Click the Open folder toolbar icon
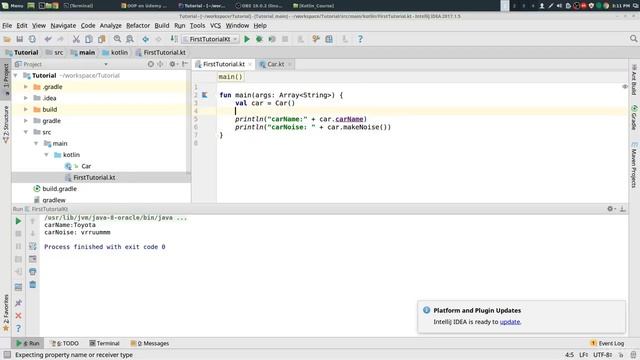 7,39
